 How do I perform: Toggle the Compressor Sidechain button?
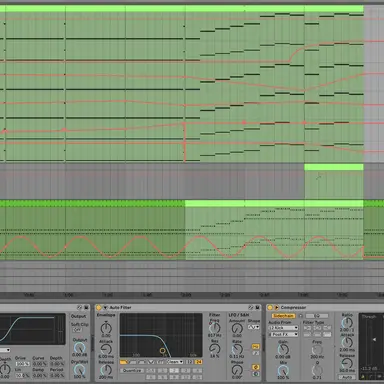pos(283,315)
